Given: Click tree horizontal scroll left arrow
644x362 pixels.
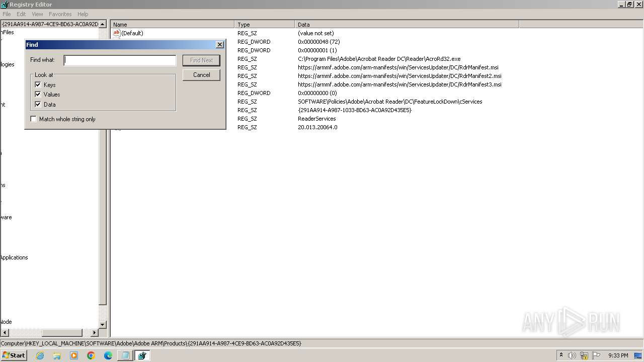Looking at the screenshot, I should [5, 333].
